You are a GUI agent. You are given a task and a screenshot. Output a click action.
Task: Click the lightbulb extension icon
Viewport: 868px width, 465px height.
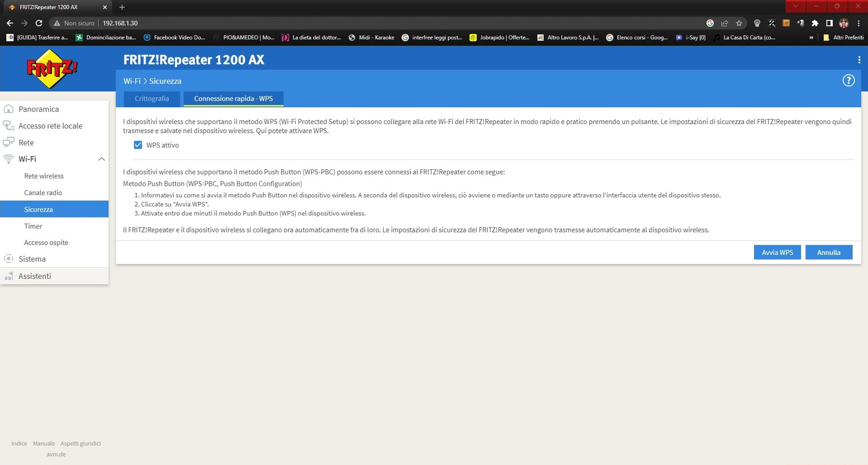(x=757, y=23)
